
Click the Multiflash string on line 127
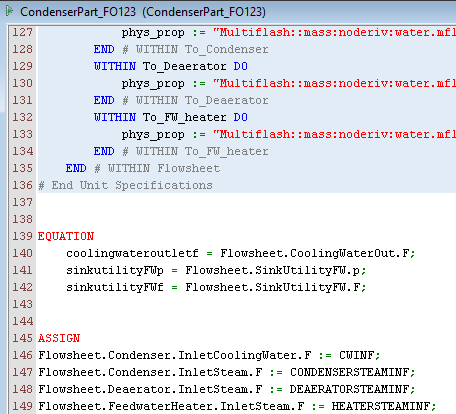click(x=334, y=32)
